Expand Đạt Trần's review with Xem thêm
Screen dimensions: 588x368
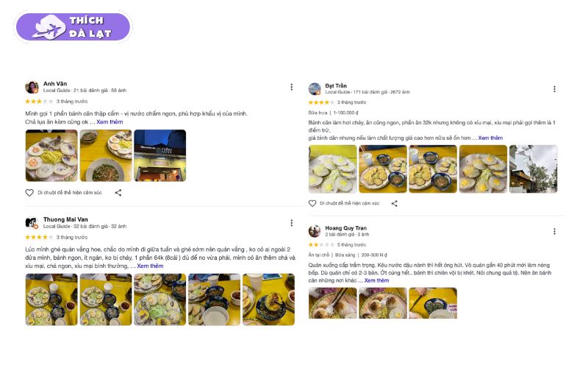pos(490,138)
